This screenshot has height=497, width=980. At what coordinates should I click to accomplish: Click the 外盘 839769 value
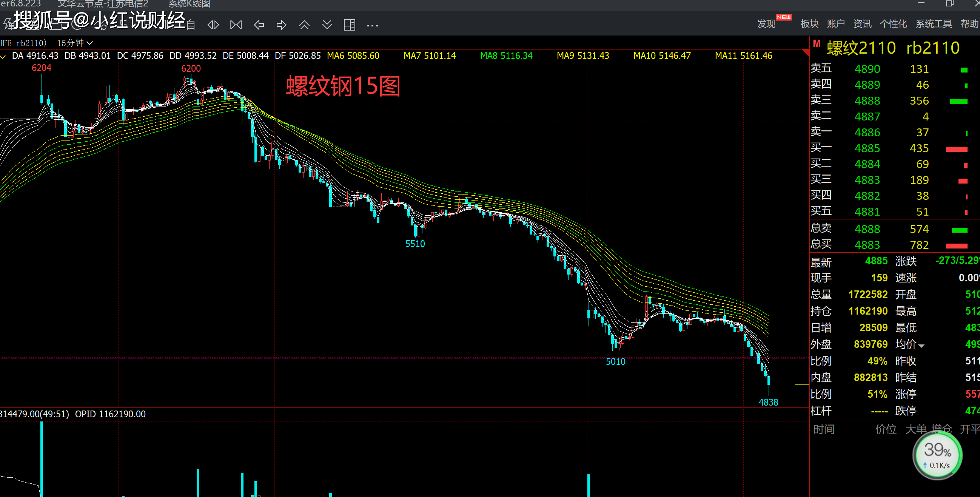click(871, 344)
